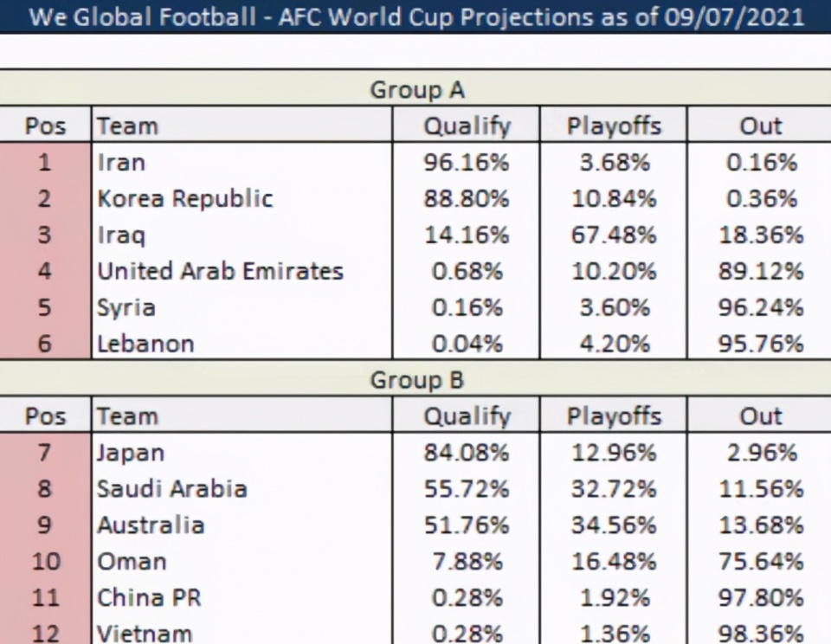Click Iran's 96.16% Qualify value
Image resolution: width=831 pixels, height=644 pixels.
(467, 162)
